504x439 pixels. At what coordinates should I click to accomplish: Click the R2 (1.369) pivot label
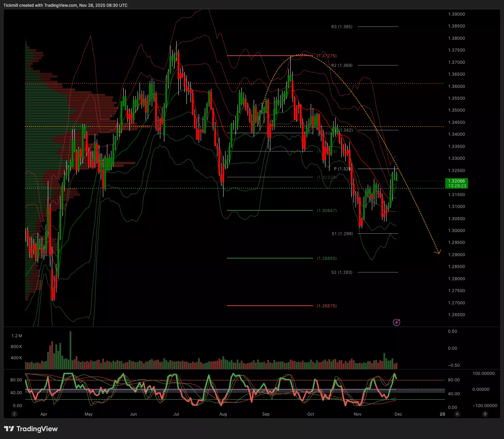pyautogui.click(x=342, y=65)
